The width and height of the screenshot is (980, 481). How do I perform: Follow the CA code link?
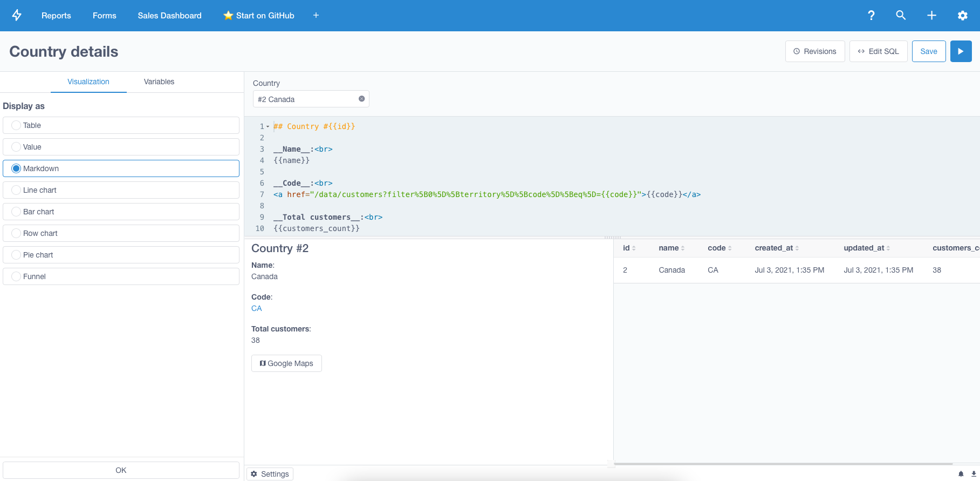257,308
